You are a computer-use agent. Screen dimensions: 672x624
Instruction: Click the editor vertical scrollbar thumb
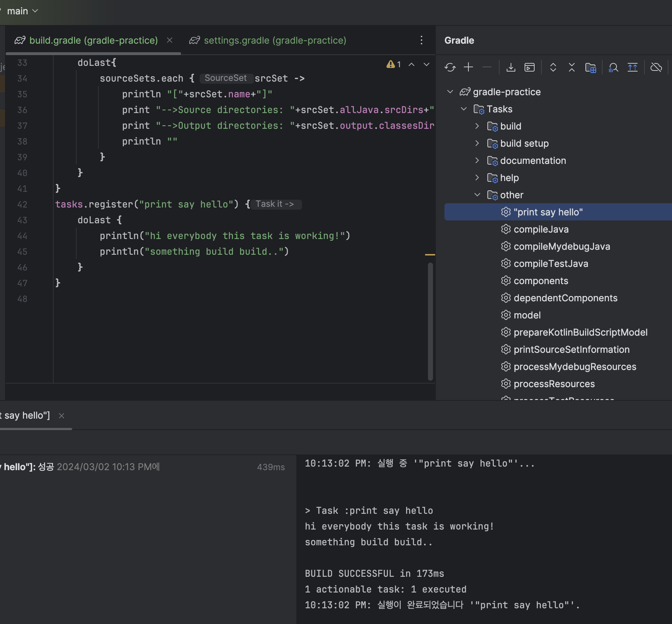coord(430,321)
